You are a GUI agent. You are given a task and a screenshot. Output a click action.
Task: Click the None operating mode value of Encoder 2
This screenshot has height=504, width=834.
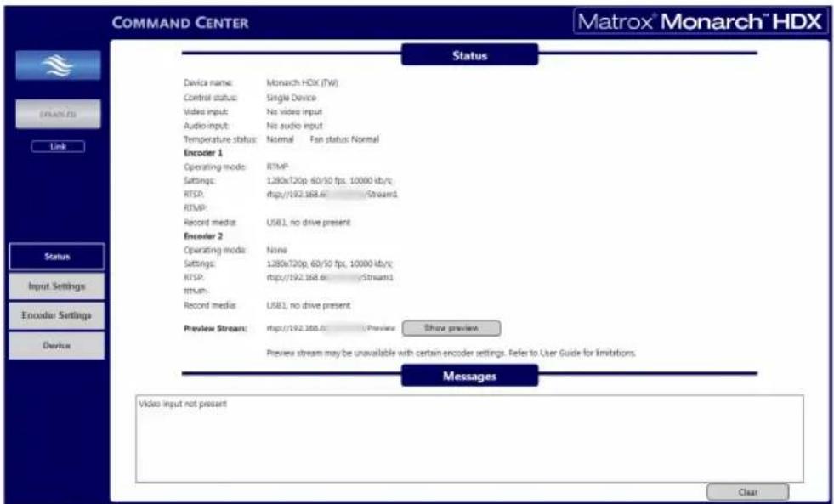(x=276, y=250)
